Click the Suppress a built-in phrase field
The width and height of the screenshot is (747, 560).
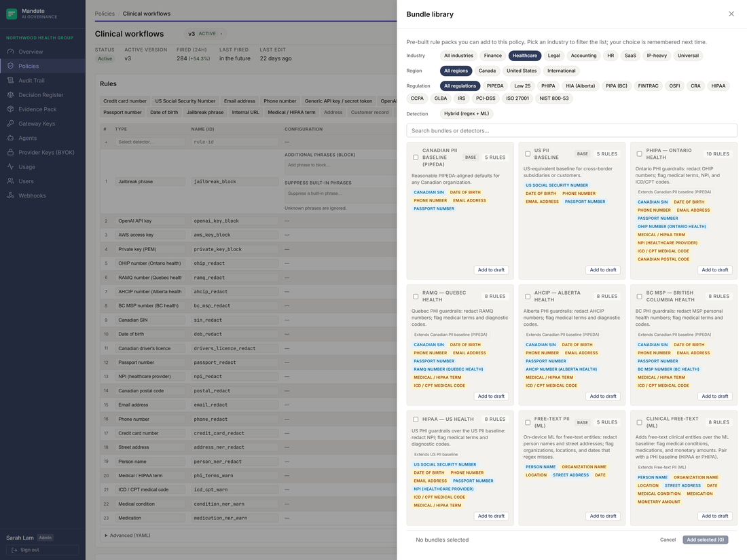pos(340,195)
